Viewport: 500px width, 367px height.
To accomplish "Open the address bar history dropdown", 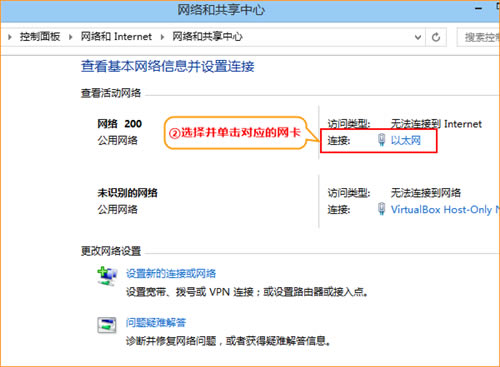I will [x=418, y=37].
